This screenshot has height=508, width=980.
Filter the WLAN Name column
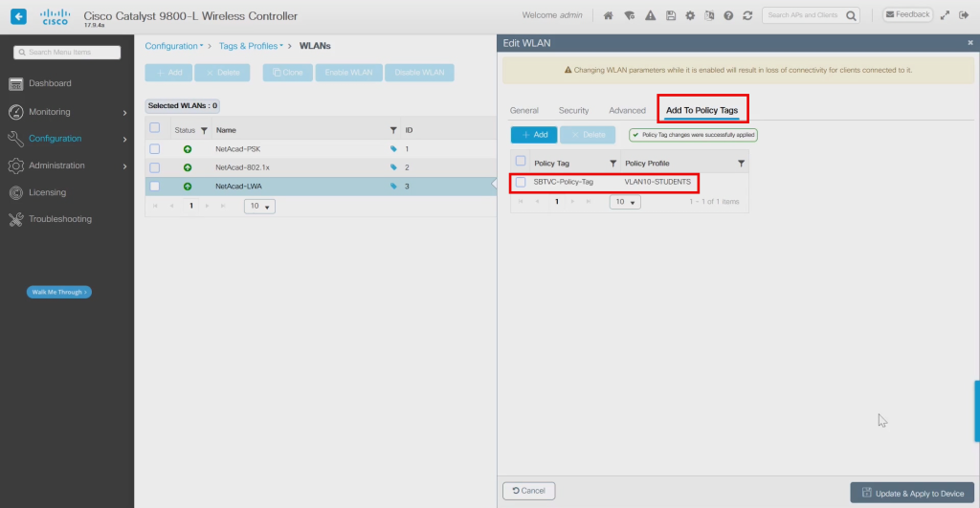coord(393,131)
